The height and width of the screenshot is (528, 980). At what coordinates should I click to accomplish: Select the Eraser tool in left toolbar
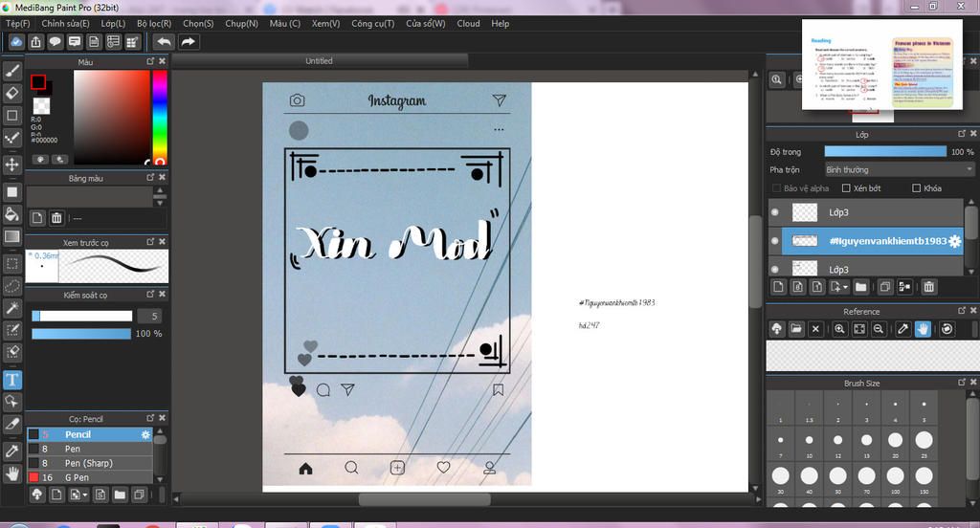pos(12,93)
